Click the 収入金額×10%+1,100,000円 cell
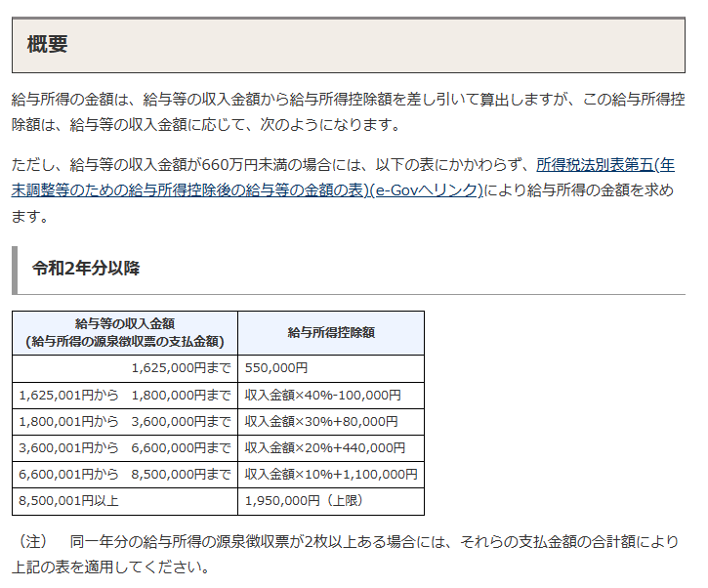708x588 pixels. pos(331,474)
